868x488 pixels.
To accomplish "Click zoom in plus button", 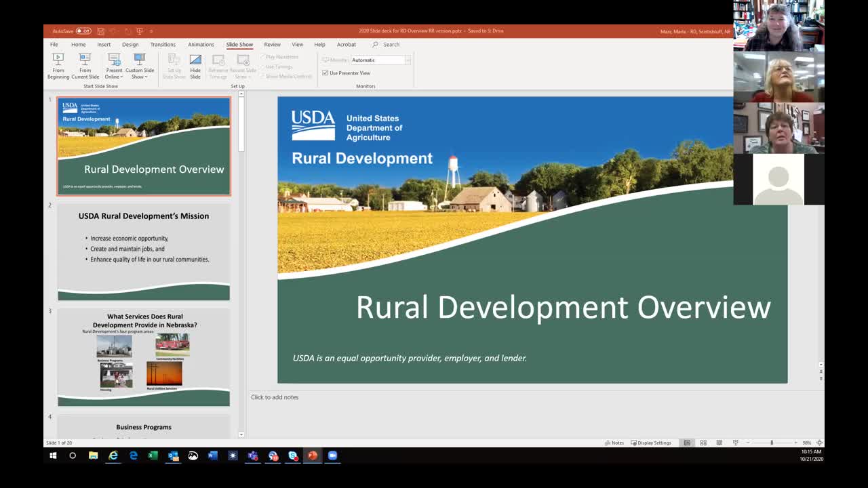I will pos(795,443).
